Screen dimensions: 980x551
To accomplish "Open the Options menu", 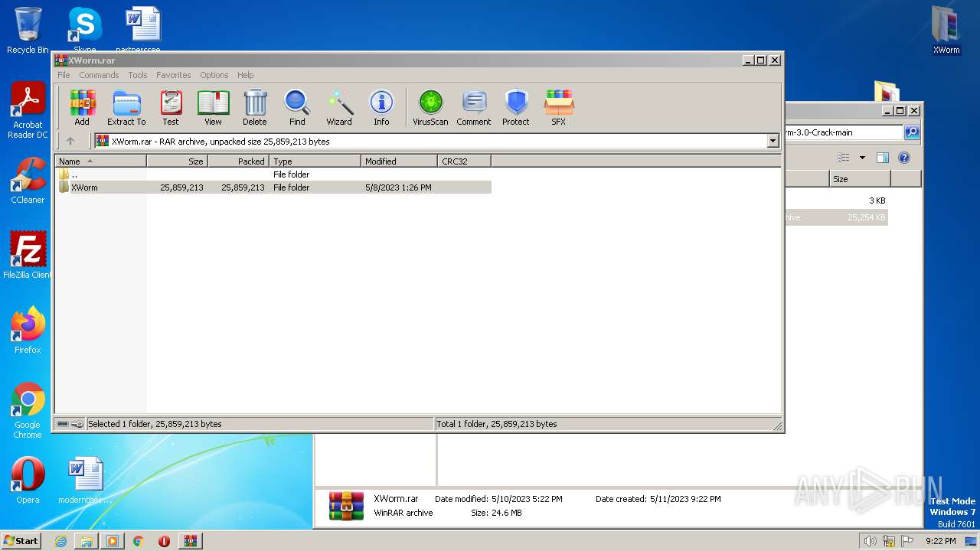I will pos(214,75).
